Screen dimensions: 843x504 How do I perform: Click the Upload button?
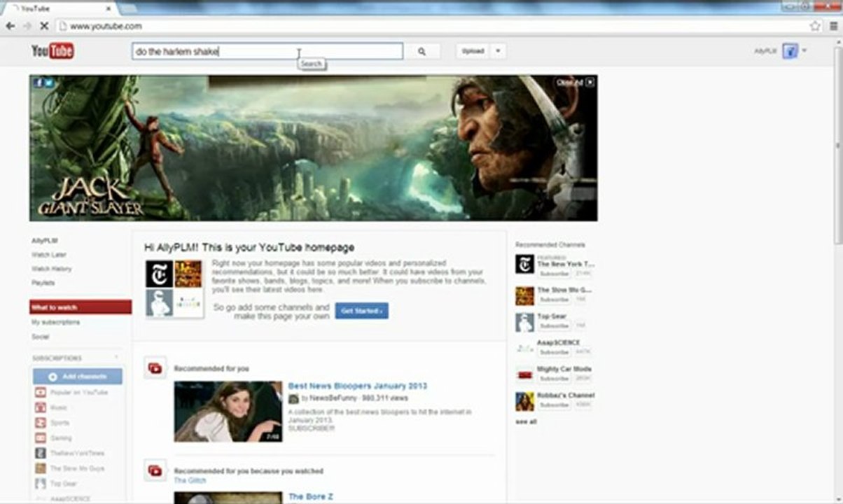click(473, 51)
